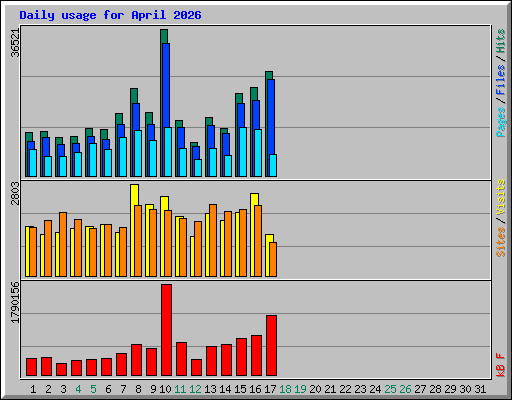The image size is (512, 400).
Task: Select day label 7 on the x-axis
Action: (123, 389)
